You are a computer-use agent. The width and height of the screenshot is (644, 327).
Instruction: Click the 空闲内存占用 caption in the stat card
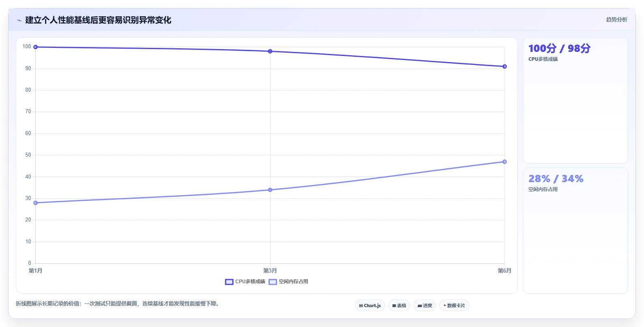543,189
